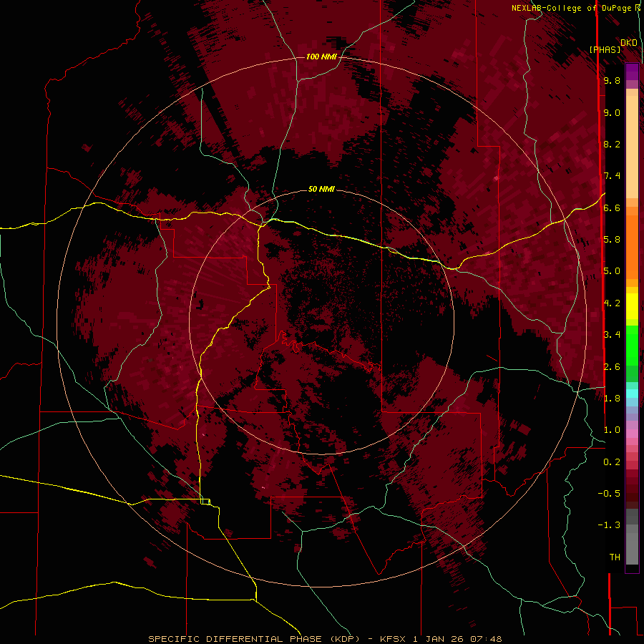Click the [PHAS] unit label
Viewport: 644px width, 644px height.
(605, 49)
